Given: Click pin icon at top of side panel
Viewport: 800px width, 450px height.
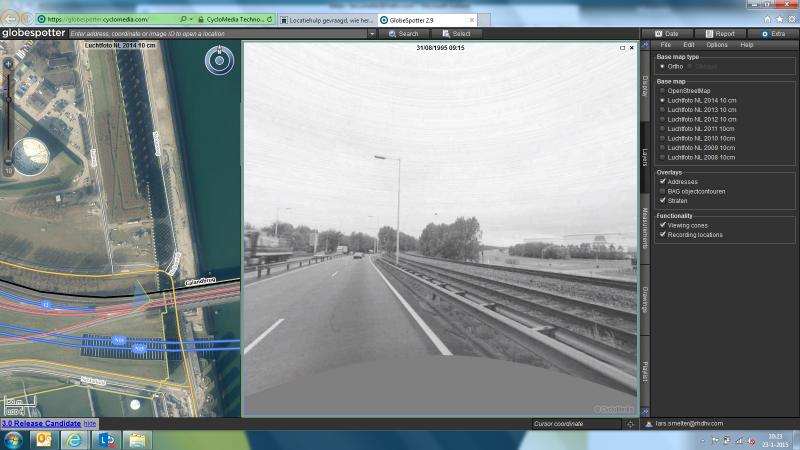Looking at the screenshot, I should (645, 45).
